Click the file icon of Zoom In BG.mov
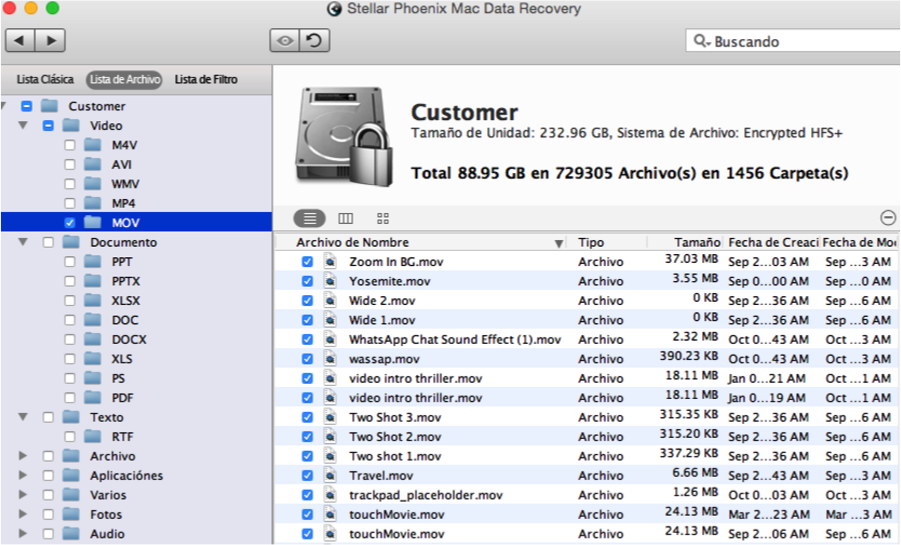This screenshot has width=901, height=545. click(330, 262)
